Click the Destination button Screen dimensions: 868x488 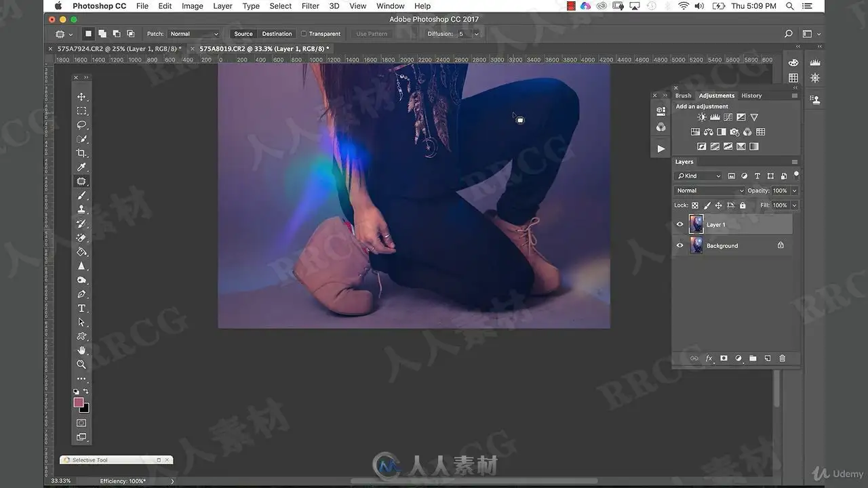(277, 34)
